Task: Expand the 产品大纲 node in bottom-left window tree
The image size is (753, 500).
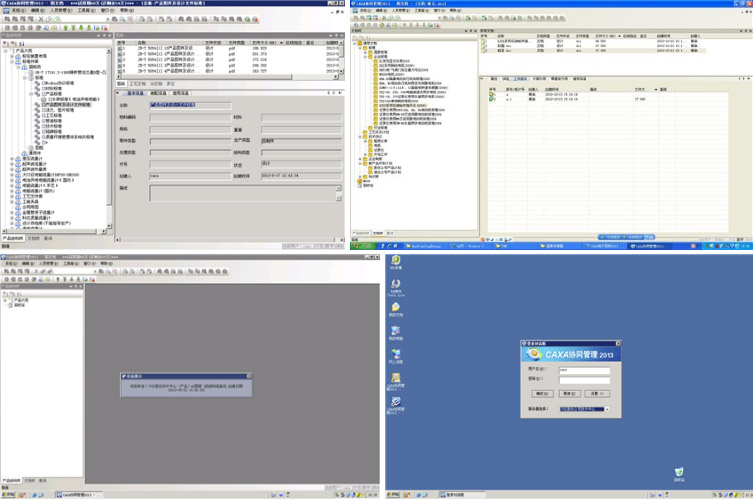Action: 5,300
